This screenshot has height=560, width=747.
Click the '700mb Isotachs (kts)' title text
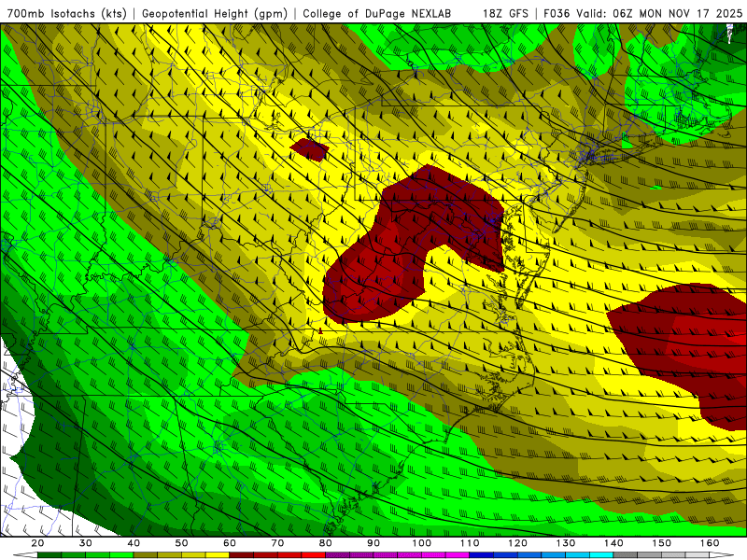click(67, 13)
